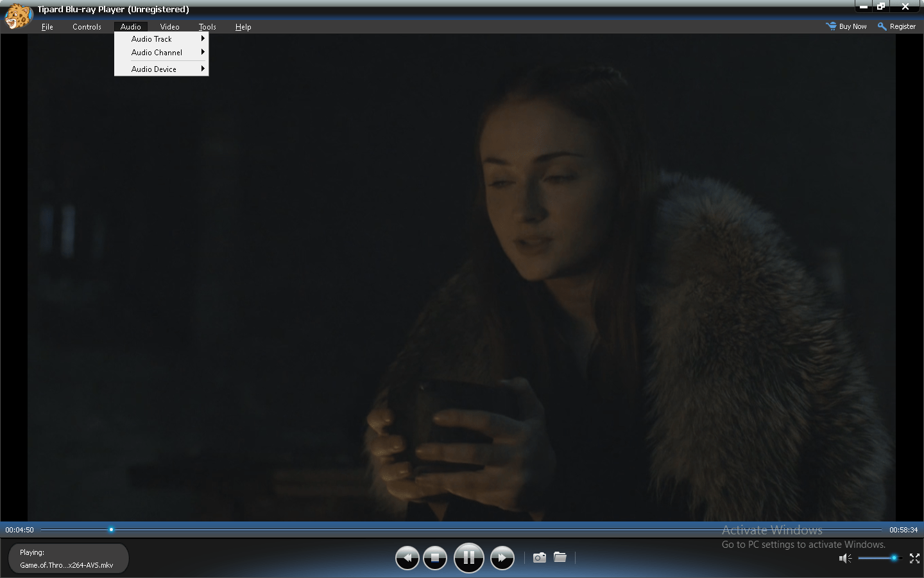Click the Buy Now cart icon

pyautogui.click(x=831, y=26)
